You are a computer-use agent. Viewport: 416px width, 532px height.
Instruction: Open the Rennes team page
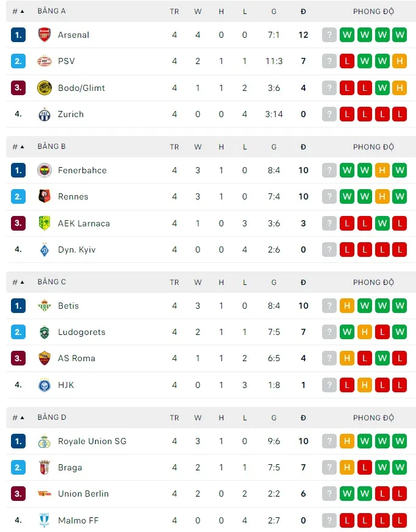click(x=73, y=196)
